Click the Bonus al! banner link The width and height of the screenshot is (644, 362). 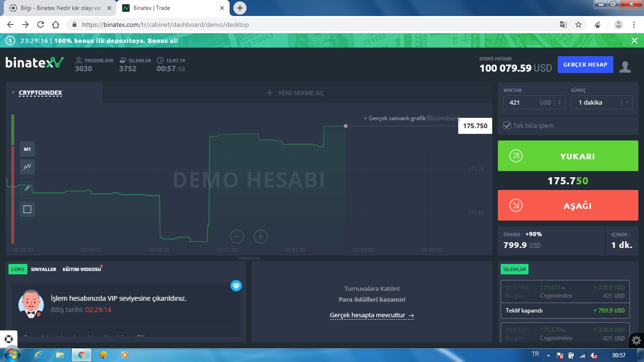click(x=163, y=41)
